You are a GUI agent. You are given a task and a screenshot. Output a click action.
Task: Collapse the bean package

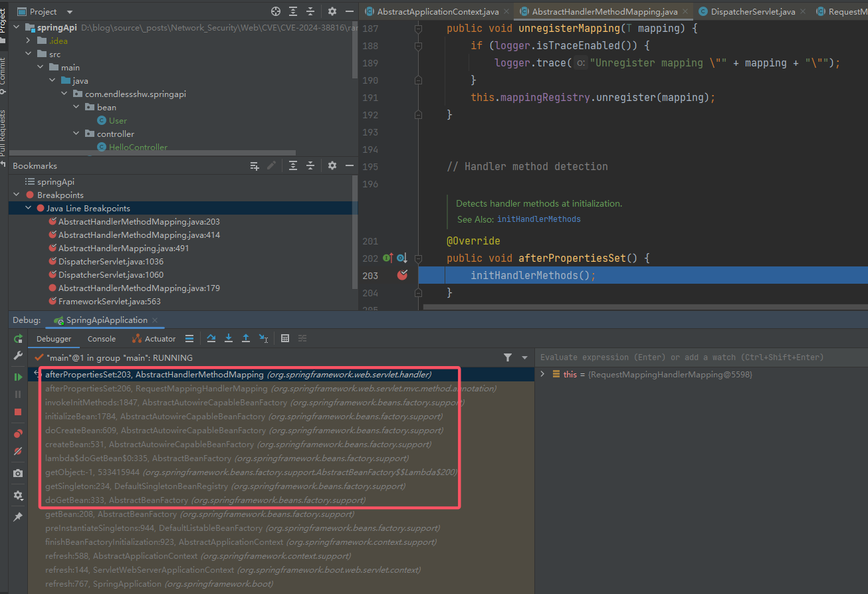(76, 108)
